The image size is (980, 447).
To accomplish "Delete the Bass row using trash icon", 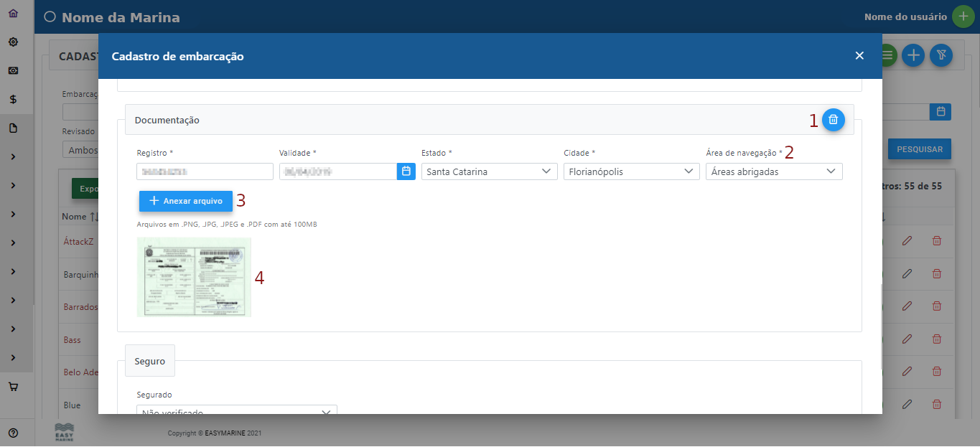I will pyautogui.click(x=936, y=339).
